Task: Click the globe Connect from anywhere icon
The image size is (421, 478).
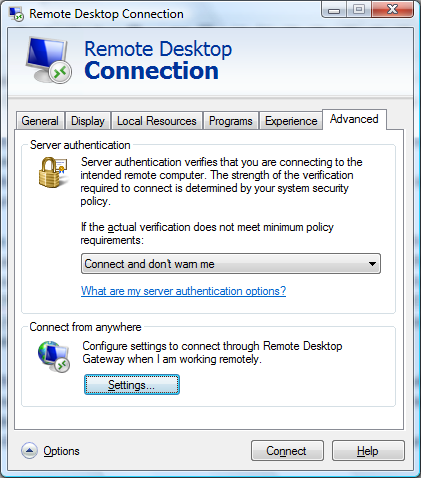Action: pyautogui.click(x=54, y=356)
